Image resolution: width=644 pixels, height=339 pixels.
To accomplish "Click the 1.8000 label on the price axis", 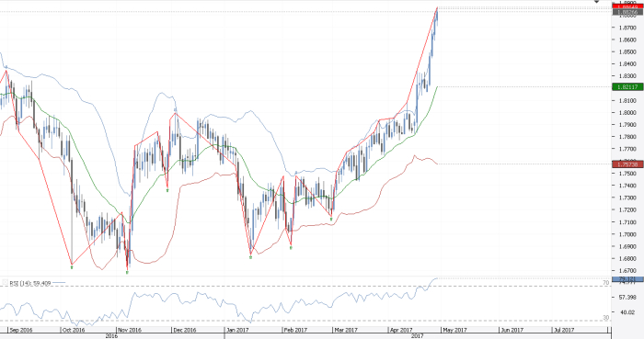I will (628, 113).
